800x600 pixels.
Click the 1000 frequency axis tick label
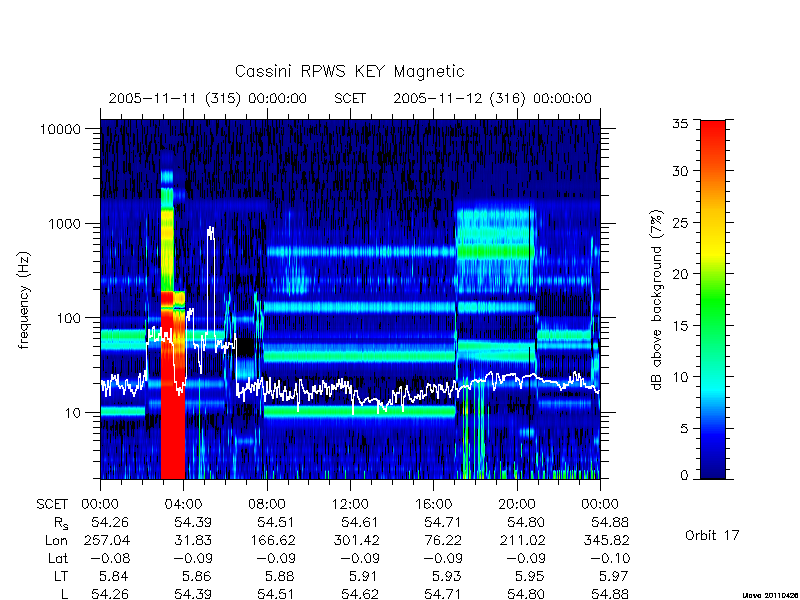(65, 224)
